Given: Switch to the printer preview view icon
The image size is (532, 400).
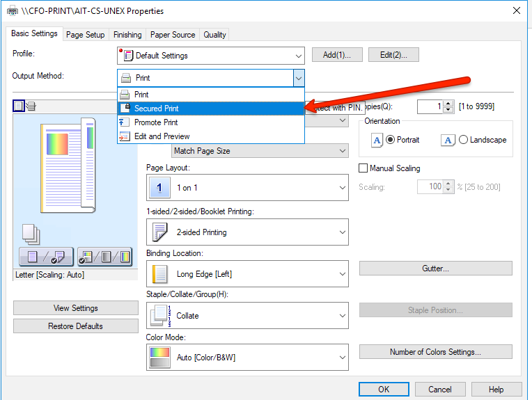Looking at the screenshot, I should [x=31, y=106].
